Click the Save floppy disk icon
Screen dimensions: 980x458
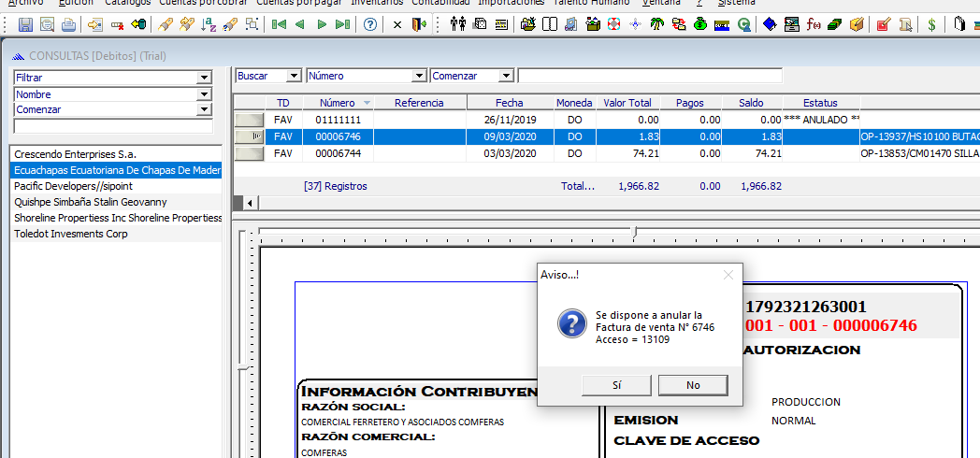pos(25,24)
